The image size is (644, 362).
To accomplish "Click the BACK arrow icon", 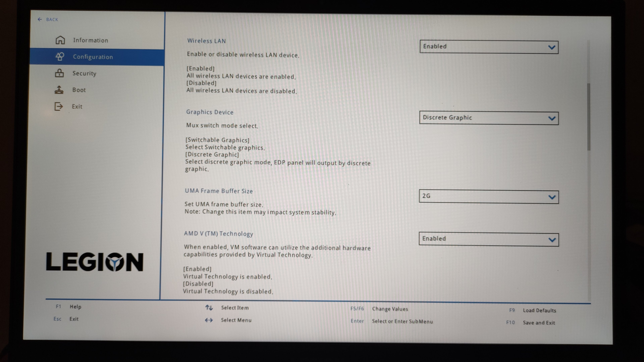I will (x=40, y=19).
